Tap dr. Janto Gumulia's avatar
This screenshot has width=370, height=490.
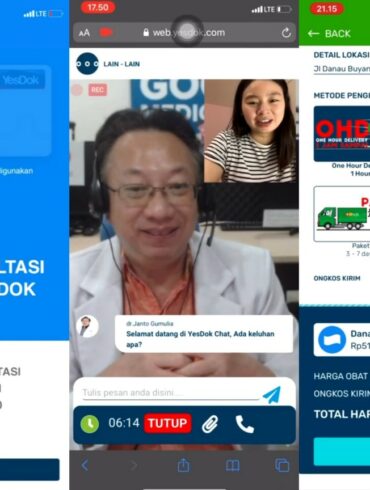coord(87,326)
